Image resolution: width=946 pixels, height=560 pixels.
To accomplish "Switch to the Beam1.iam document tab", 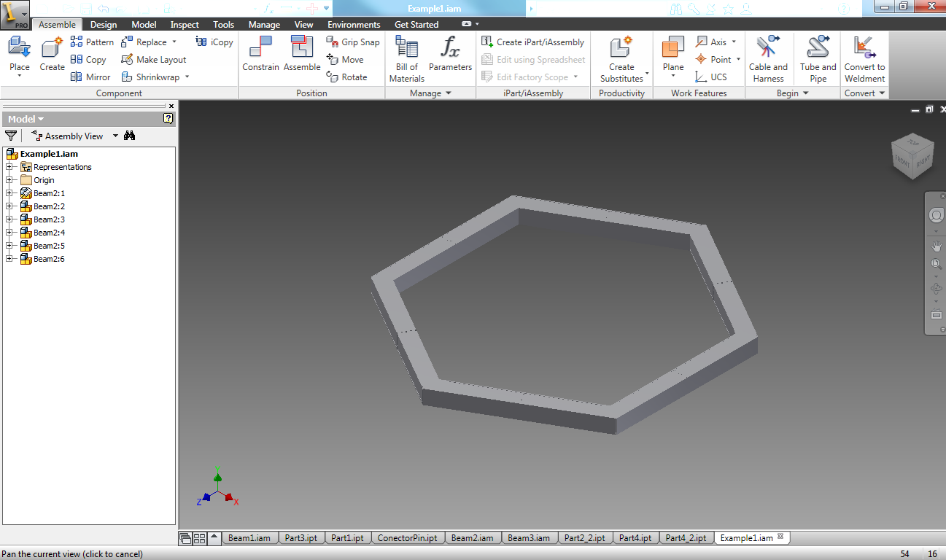I will (x=249, y=538).
